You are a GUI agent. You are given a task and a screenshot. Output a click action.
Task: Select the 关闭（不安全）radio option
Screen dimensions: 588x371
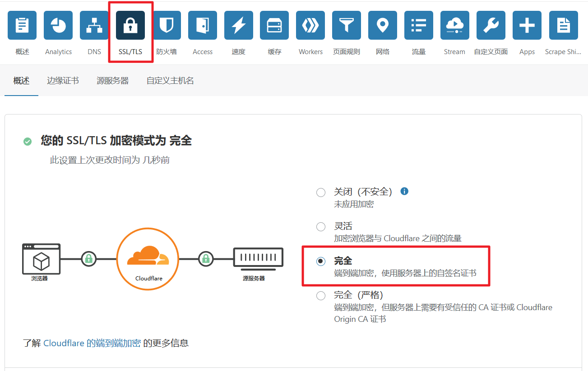coord(321,192)
